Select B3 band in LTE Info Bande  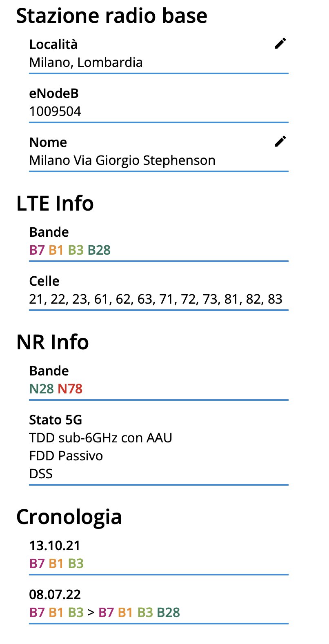tap(76, 250)
